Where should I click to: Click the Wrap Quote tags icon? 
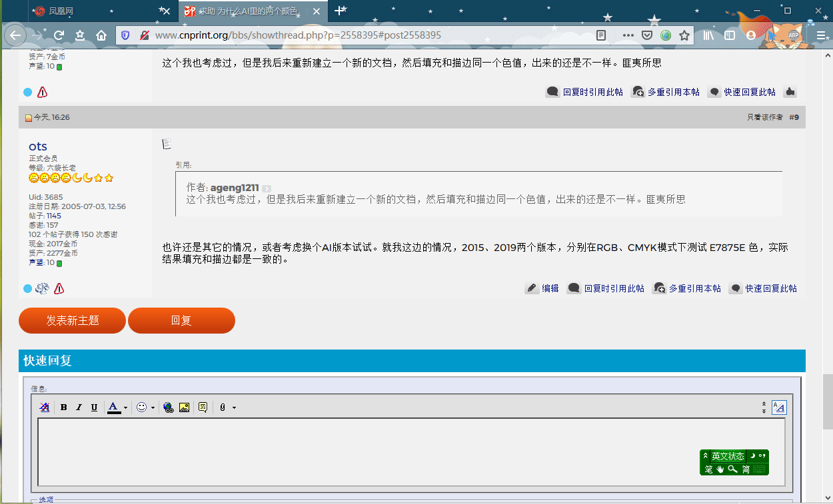(203, 407)
